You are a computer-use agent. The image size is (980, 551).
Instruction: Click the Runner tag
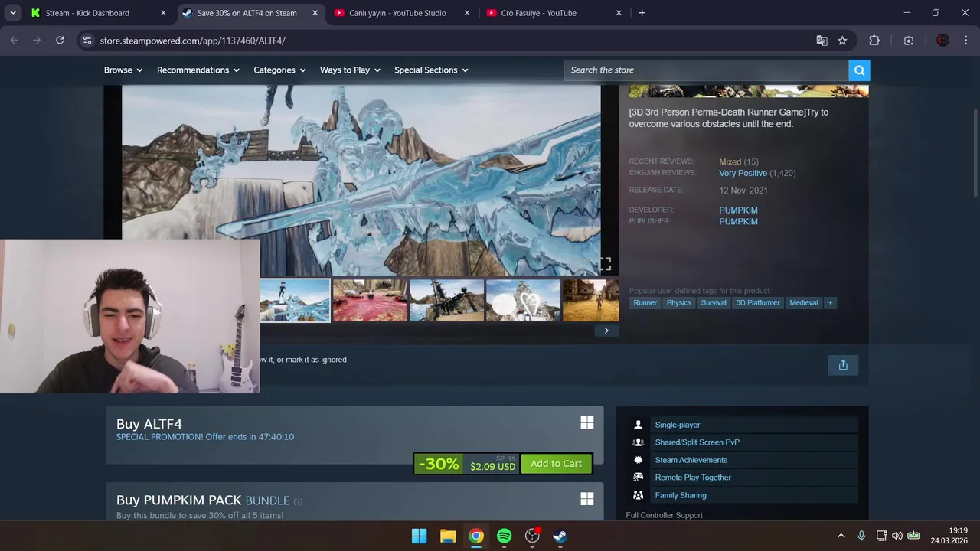pyautogui.click(x=645, y=303)
